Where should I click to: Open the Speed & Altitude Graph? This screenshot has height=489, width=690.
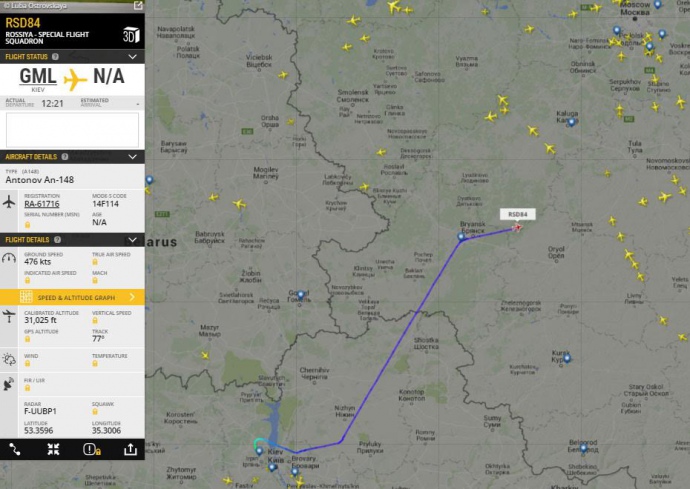pyautogui.click(x=72, y=298)
